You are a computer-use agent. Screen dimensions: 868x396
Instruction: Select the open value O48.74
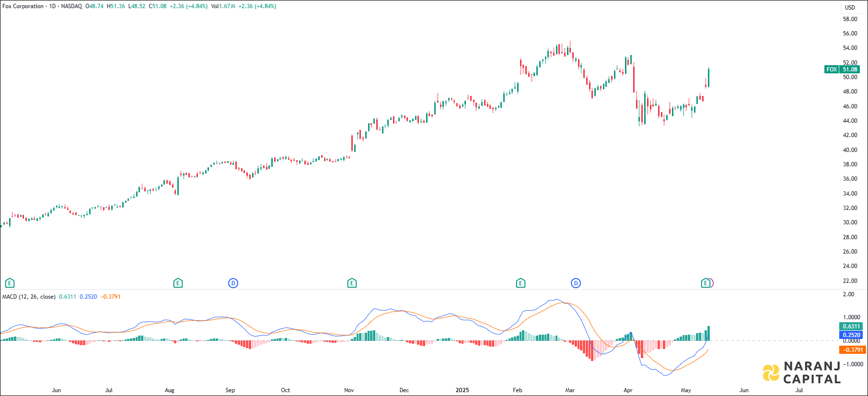click(x=94, y=6)
